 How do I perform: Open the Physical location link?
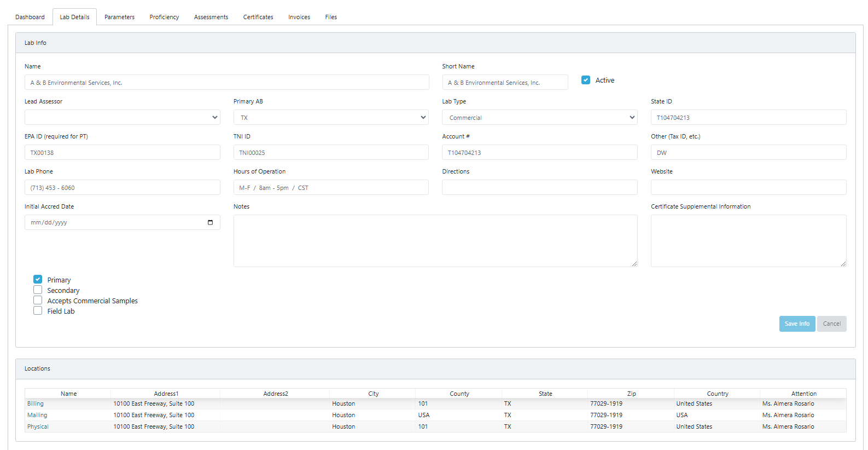pos(38,426)
